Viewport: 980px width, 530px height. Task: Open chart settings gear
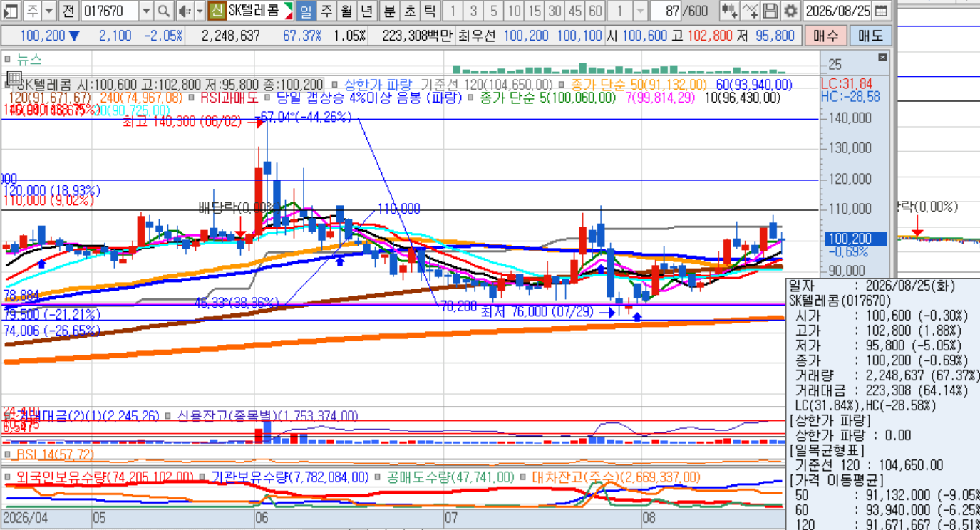[x=790, y=11]
